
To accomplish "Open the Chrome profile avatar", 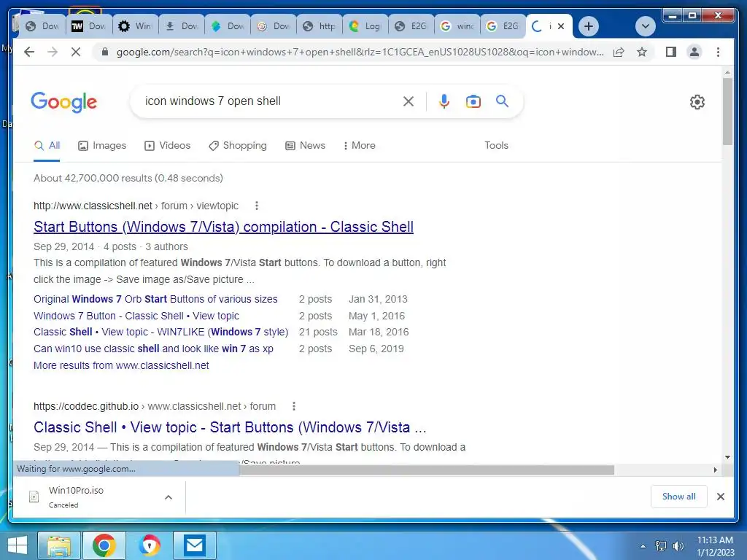I will click(694, 52).
